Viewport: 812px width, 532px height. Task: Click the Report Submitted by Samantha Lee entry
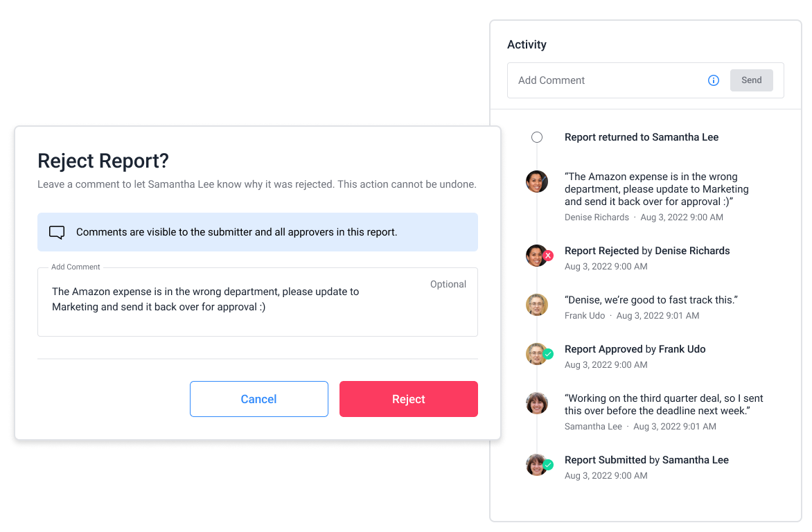646,460
